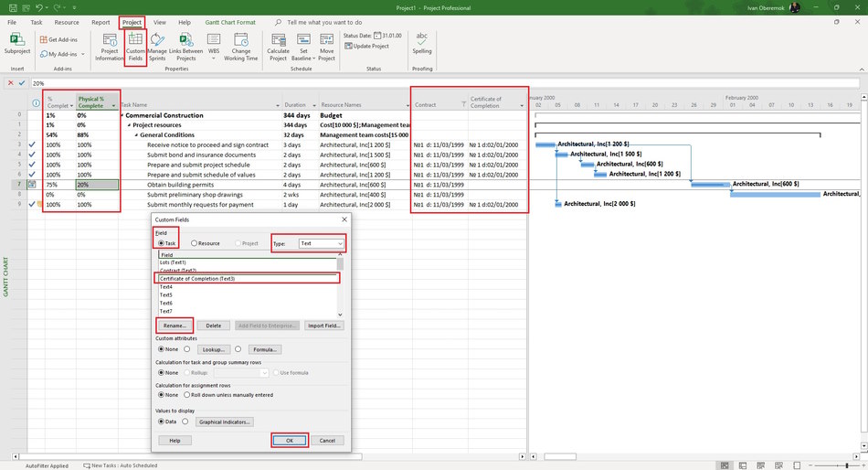Open the Status Date calendar picker
The width and height of the screenshot is (868, 470).
(377, 36)
